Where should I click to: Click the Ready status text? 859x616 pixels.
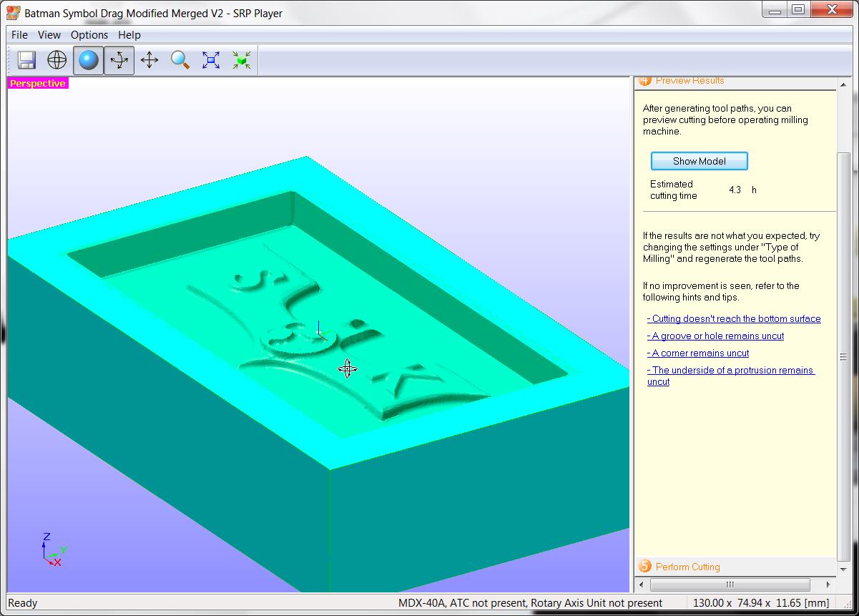tap(22, 603)
